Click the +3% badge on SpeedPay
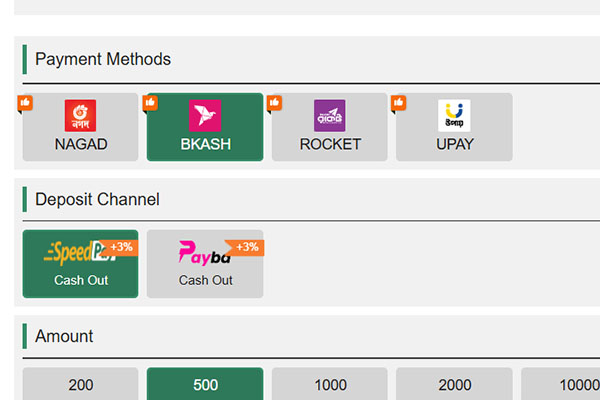This screenshot has height=400, width=600. 121,247
